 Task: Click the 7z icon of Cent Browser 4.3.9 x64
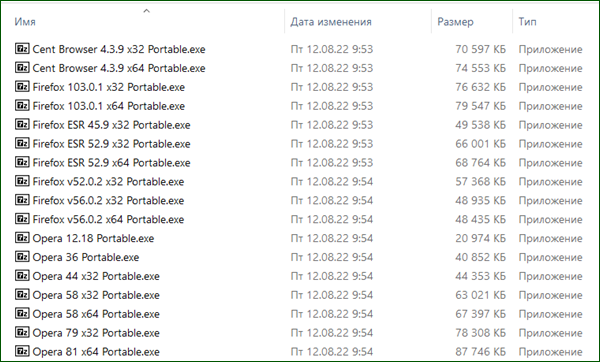point(22,67)
